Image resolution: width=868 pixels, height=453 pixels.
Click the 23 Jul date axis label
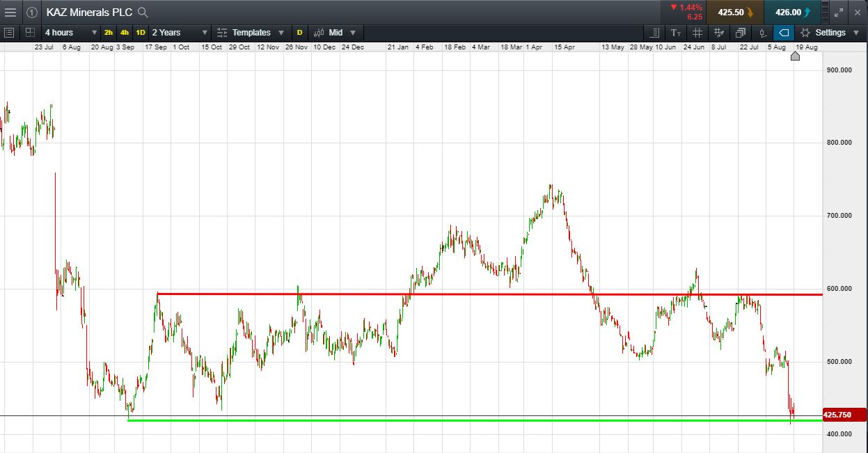pos(44,47)
